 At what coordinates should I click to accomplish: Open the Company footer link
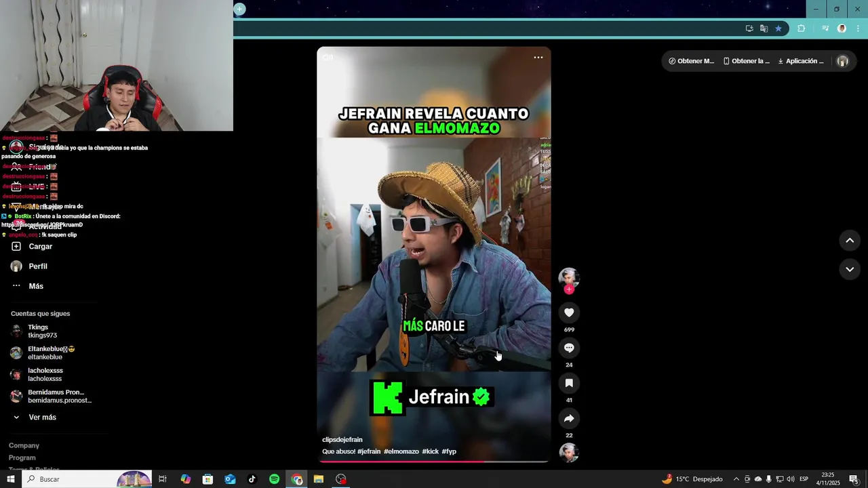click(24, 445)
